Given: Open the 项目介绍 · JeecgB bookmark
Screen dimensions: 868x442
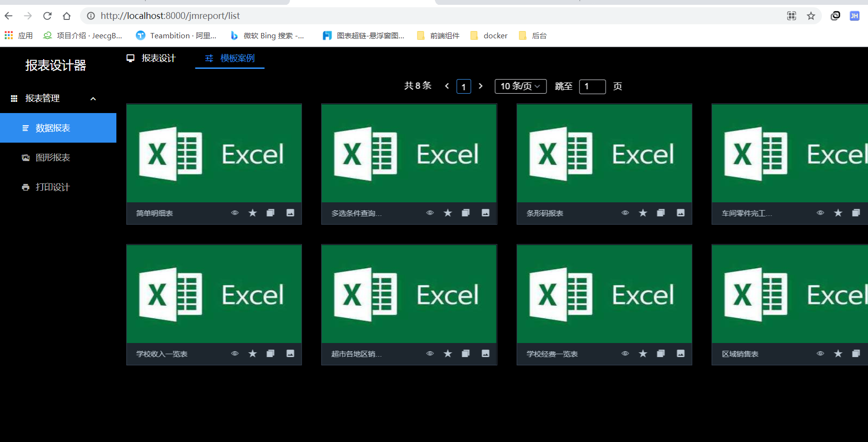Looking at the screenshot, I should tap(82, 35).
